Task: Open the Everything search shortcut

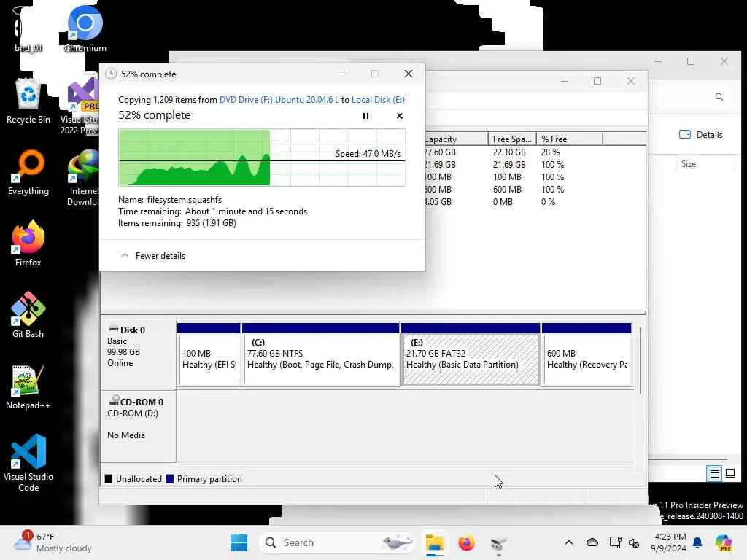Action: [x=28, y=172]
